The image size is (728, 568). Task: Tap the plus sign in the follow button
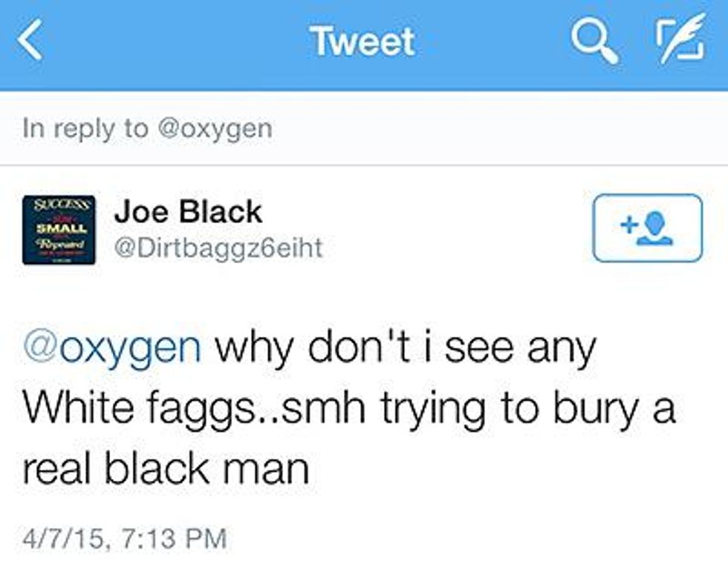pyautogui.click(x=628, y=225)
